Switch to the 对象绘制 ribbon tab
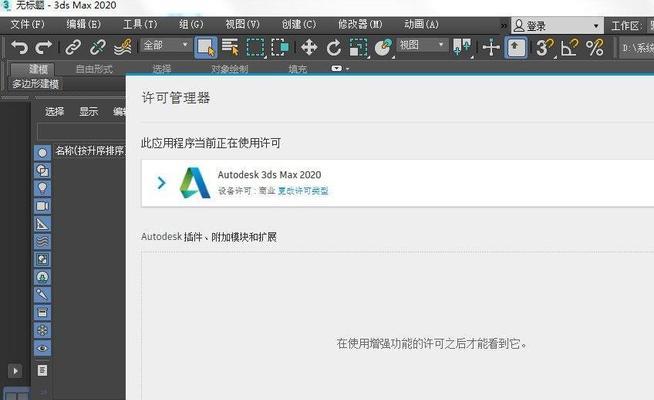The image size is (654, 400). pos(230,69)
